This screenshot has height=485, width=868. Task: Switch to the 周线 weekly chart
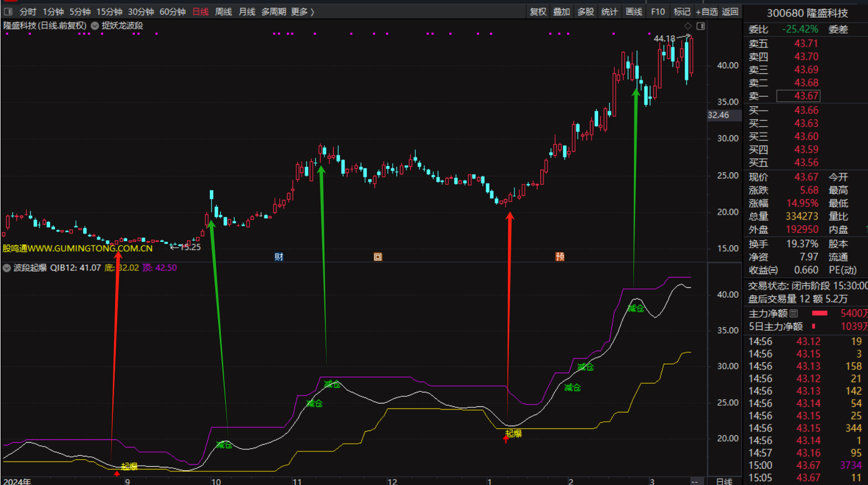pos(223,12)
